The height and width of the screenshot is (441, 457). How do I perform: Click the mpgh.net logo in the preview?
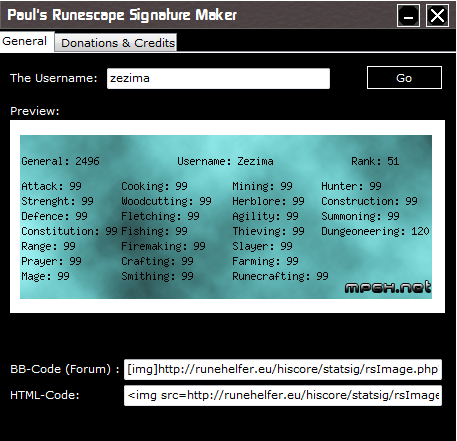[x=388, y=287]
